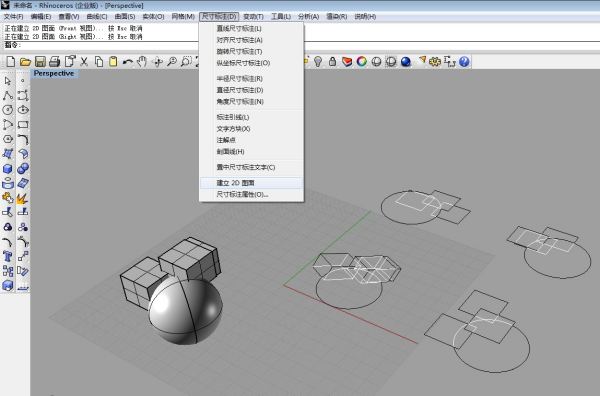This screenshot has height=396, width=600.
Task: Click the New file icon
Action: 11,62
